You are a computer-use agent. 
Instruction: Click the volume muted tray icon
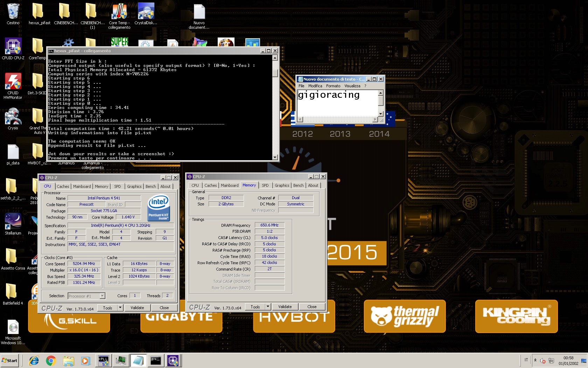[x=543, y=361]
